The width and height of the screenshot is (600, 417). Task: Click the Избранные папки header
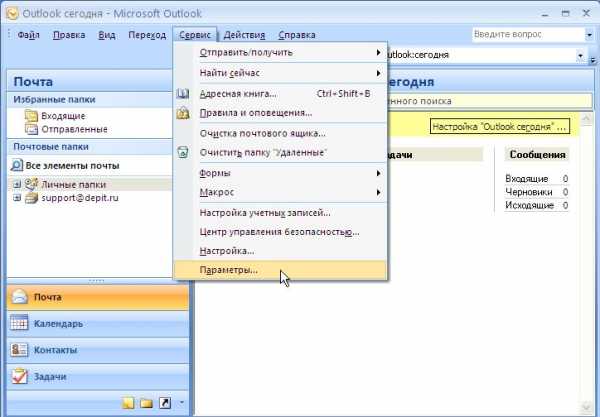(x=90, y=99)
